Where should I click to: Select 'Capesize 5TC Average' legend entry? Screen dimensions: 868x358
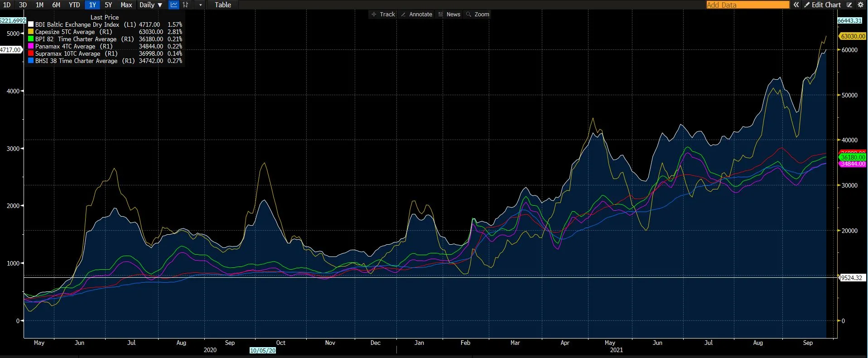(x=65, y=32)
